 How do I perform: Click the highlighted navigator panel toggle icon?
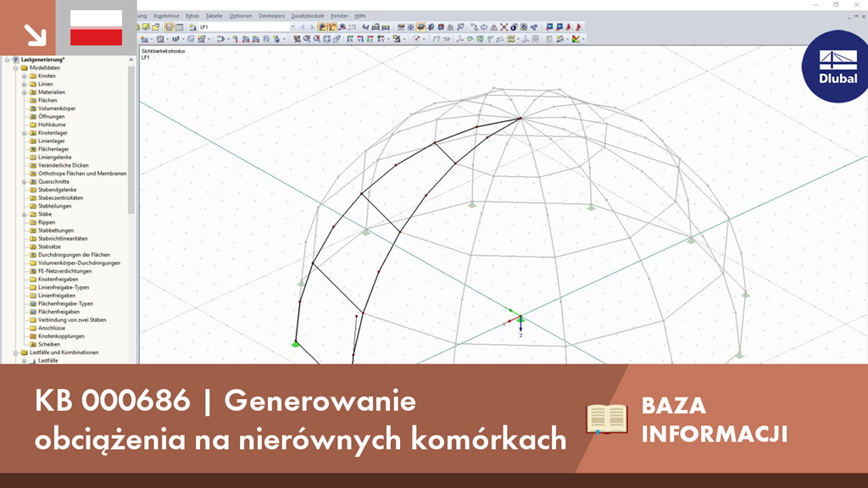(x=169, y=27)
